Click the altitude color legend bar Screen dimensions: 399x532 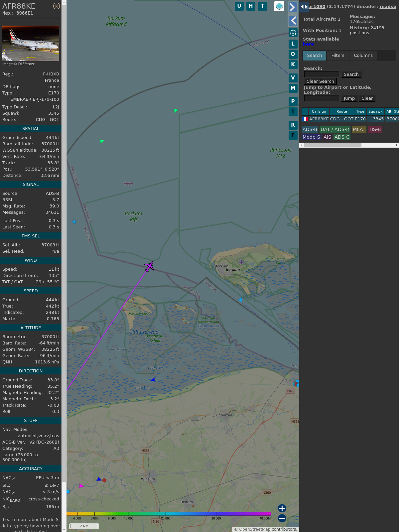point(169,514)
